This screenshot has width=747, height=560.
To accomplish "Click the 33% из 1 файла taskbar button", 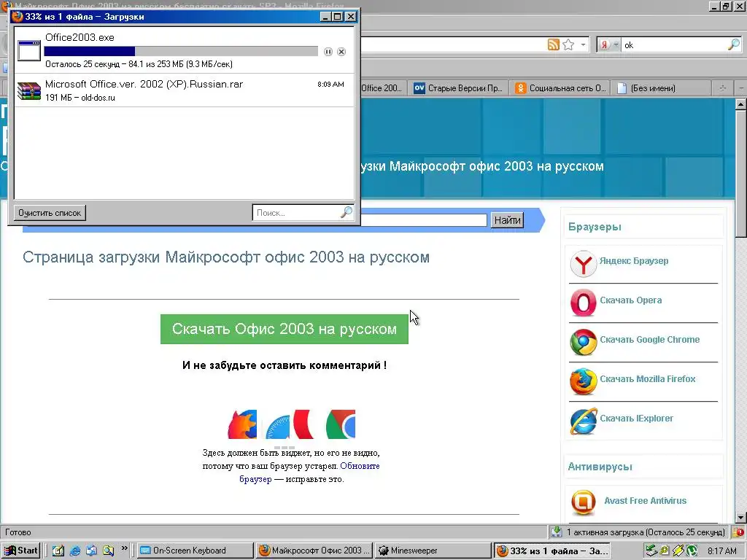I will pyautogui.click(x=552, y=551).
